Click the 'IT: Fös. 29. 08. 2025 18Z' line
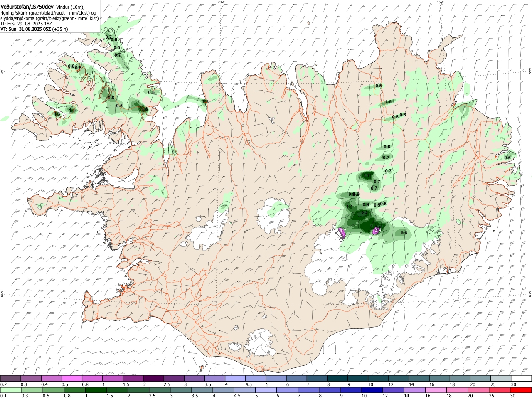 coord(26,24)
